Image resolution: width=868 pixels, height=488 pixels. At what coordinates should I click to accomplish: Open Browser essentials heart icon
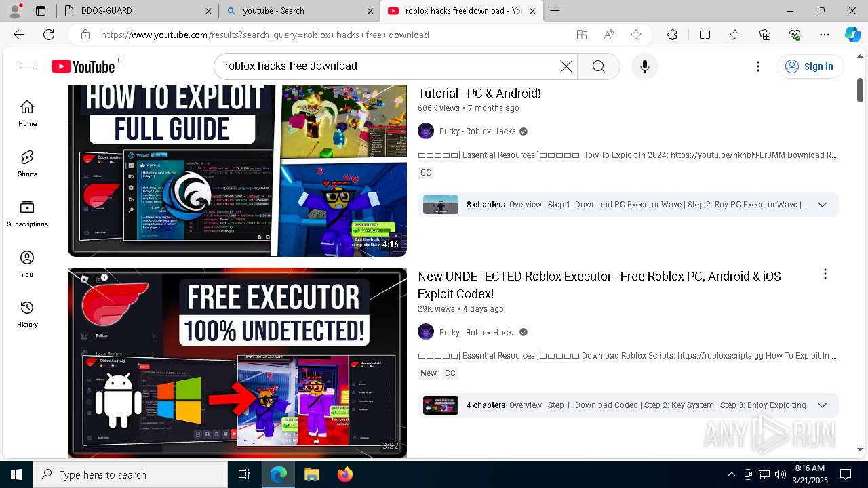pyautogui.click(x=795, y=35)
